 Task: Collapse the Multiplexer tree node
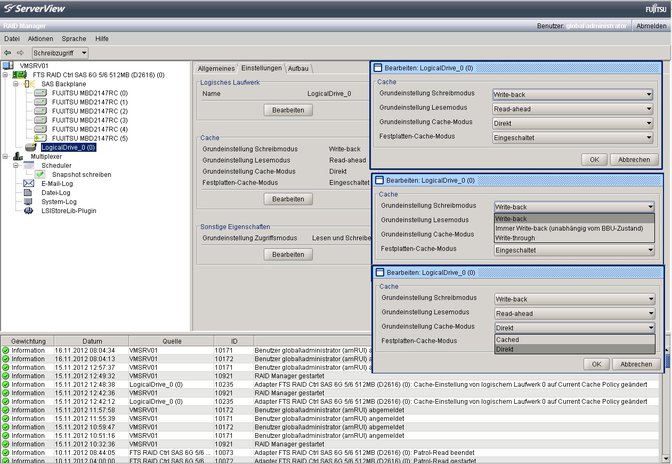[5, 156]
